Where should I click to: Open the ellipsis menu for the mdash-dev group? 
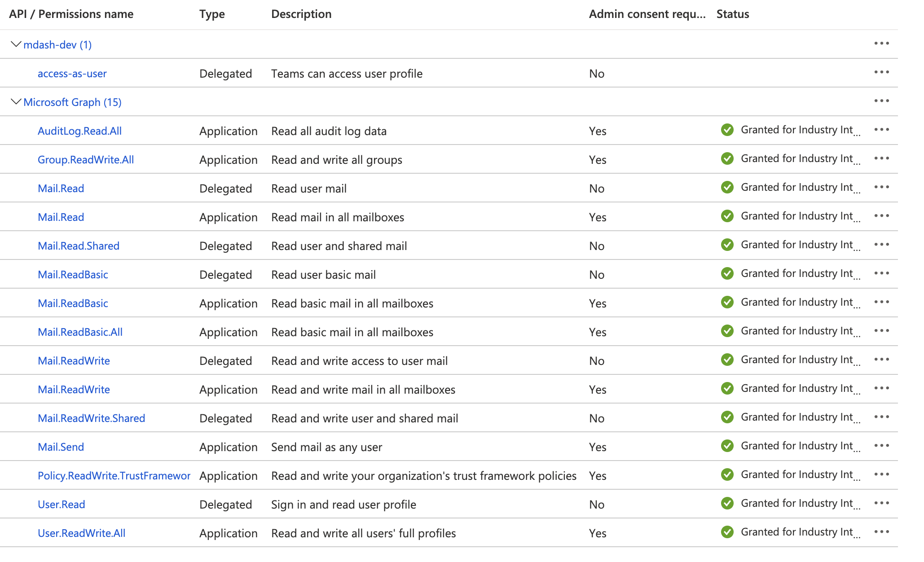(882, 44)
